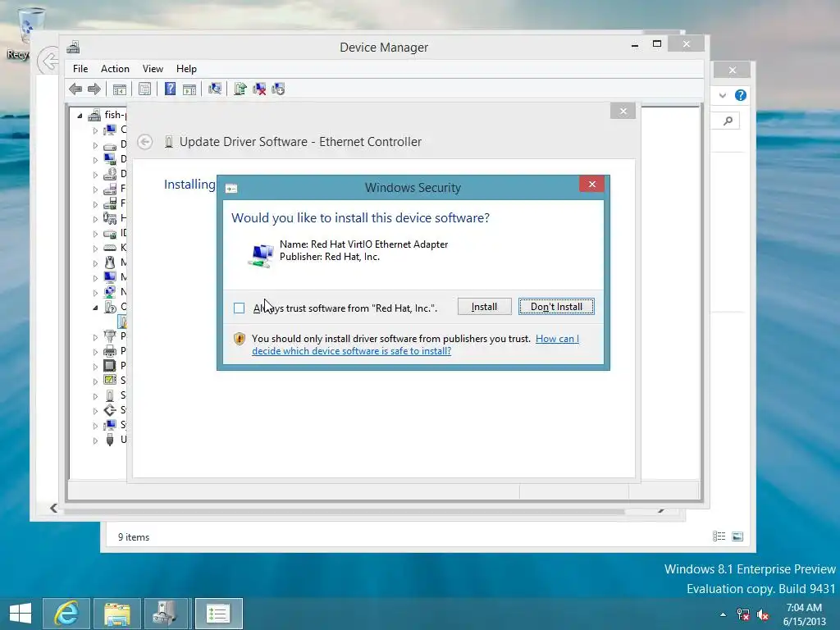Collapse the Other devices node with question mark icon
This screenshot has width=840, height=630.
coord(95,307)
